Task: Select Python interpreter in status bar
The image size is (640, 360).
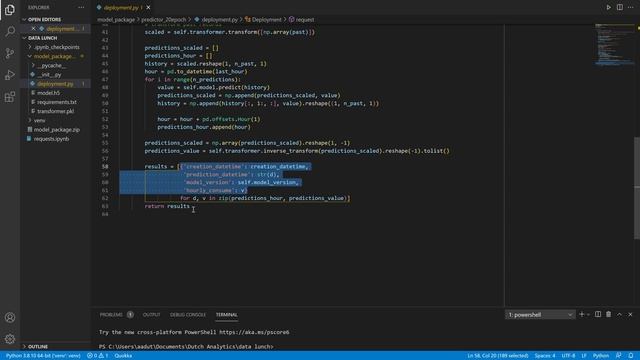Action: click(x=43, y=356)
